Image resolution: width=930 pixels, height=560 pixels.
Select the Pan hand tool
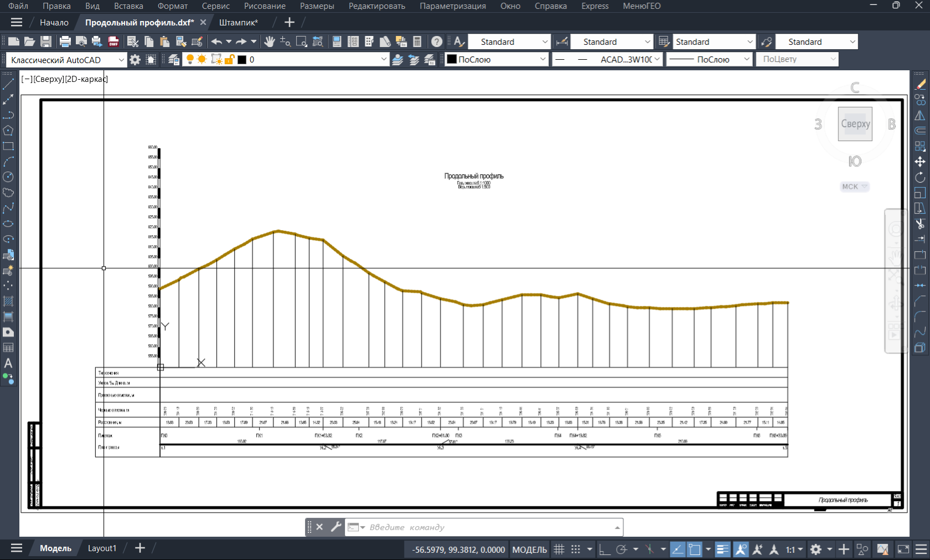coord(270,42)
